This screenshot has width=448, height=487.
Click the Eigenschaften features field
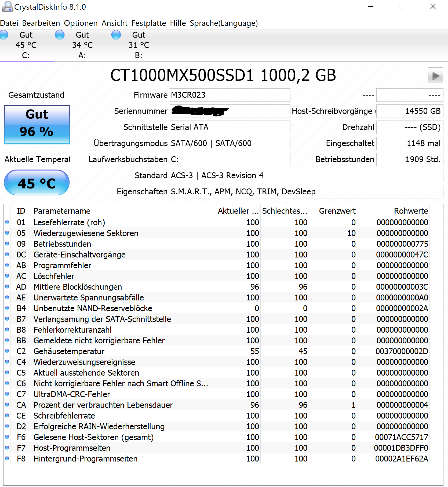tap(306, 192)
